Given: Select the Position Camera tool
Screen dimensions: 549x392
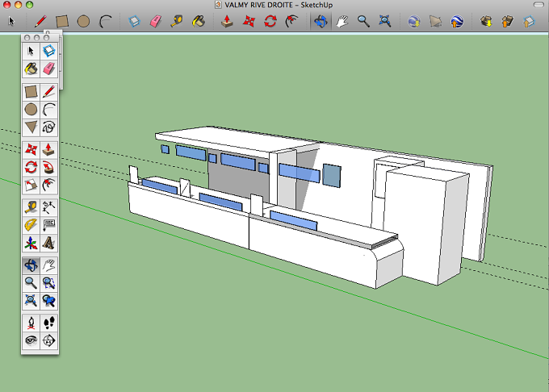Looking at the screenshot, I should (31, 323).
